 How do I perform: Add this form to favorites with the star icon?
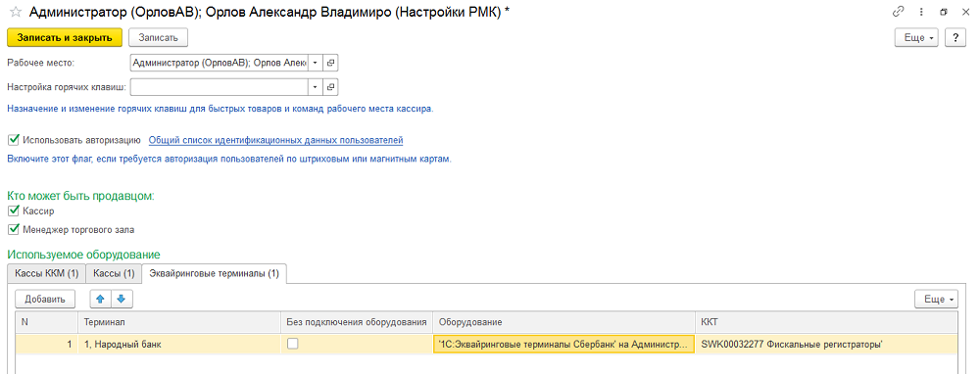click(x=16, y=12)
